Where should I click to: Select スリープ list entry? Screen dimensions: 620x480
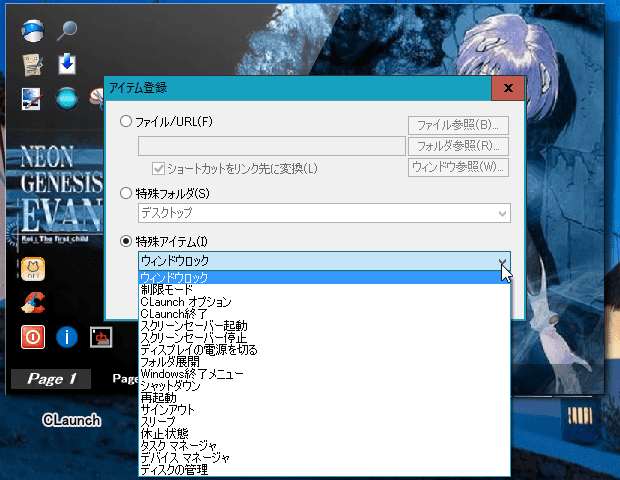coord(324,422)
